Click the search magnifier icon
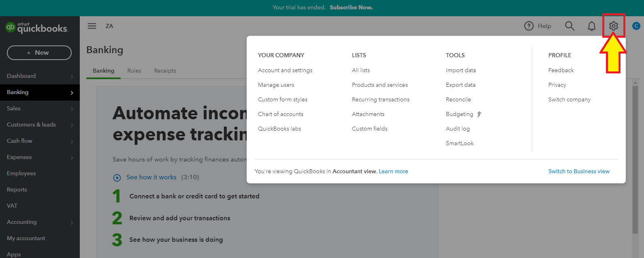This screenshot has width=644, height=258. click(569, 26)
